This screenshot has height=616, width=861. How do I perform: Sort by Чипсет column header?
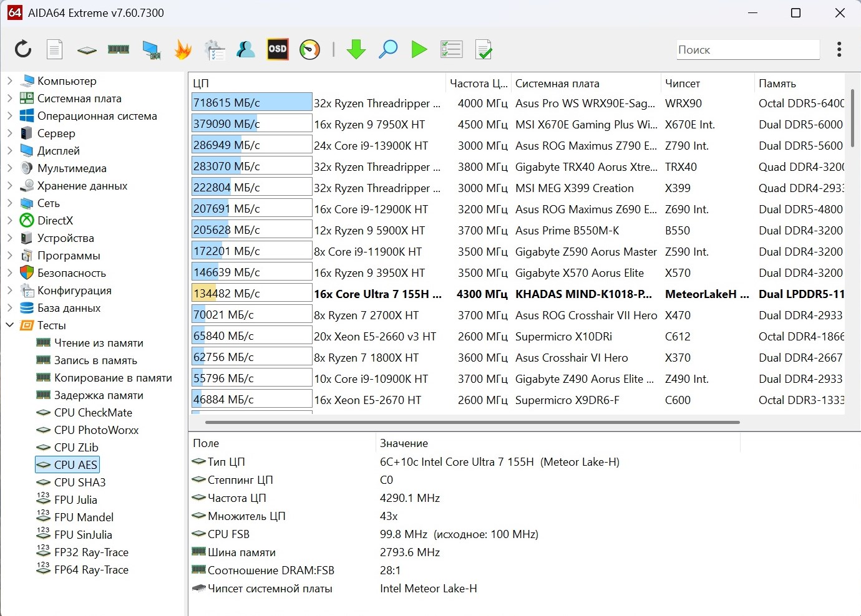tap(683, 83)
